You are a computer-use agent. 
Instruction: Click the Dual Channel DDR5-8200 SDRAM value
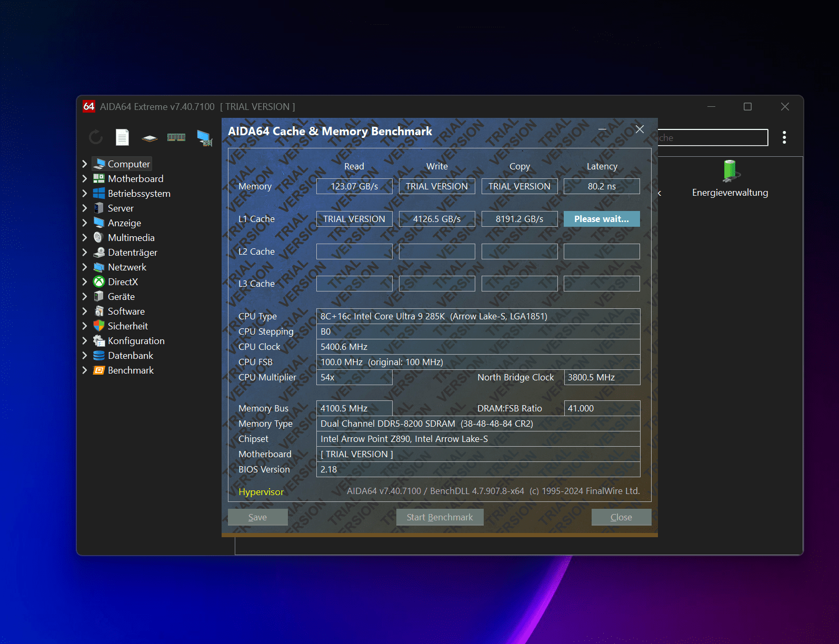pyautogui.click(x=478, y=424)
